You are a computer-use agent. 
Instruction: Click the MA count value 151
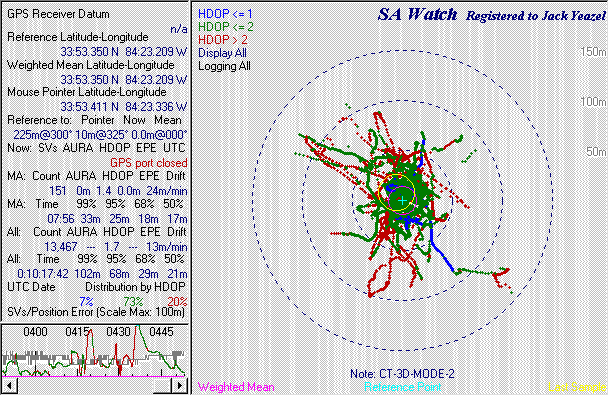coord(57,191)
